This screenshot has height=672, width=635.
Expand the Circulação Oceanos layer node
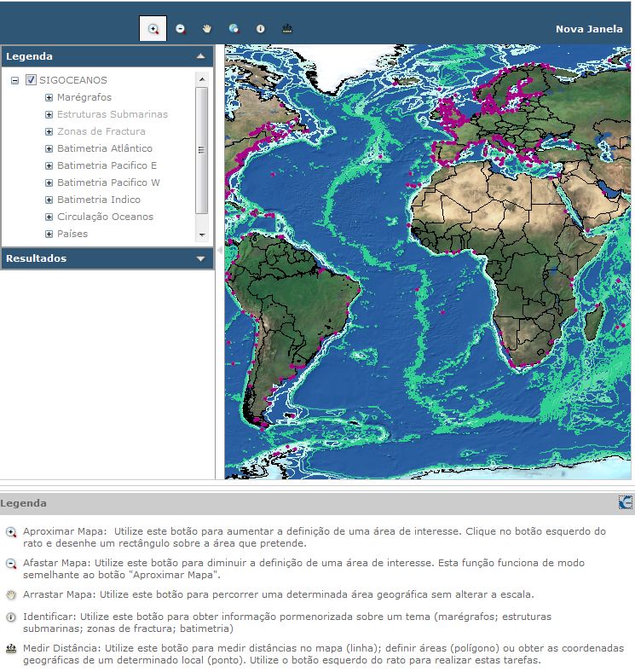(49, 217)
